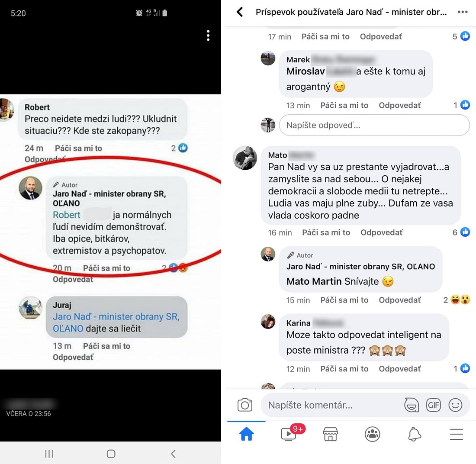
Task: Open Jaro Naď's profile picture in circled comment
Action: [x=31, y=188]
